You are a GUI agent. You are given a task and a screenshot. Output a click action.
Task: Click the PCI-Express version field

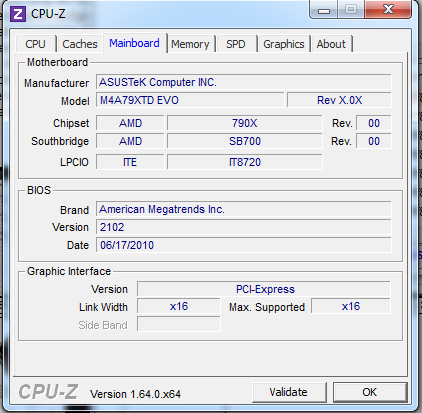pos(264,289)
